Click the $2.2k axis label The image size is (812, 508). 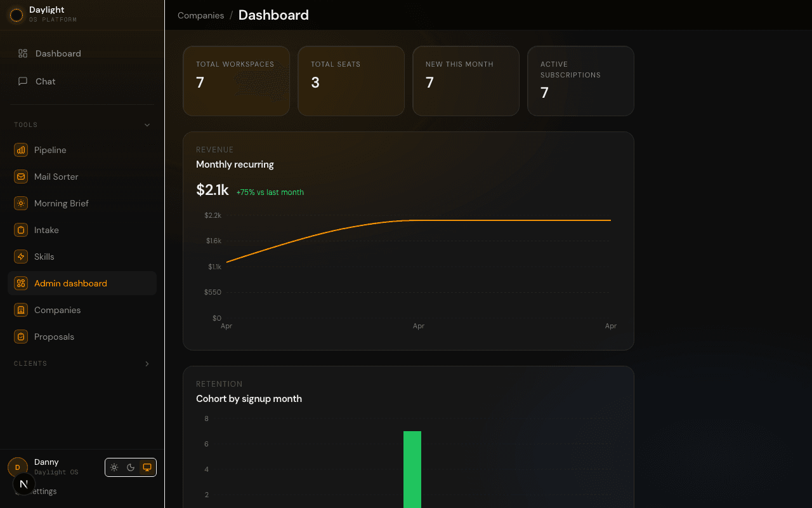[213, 215]
